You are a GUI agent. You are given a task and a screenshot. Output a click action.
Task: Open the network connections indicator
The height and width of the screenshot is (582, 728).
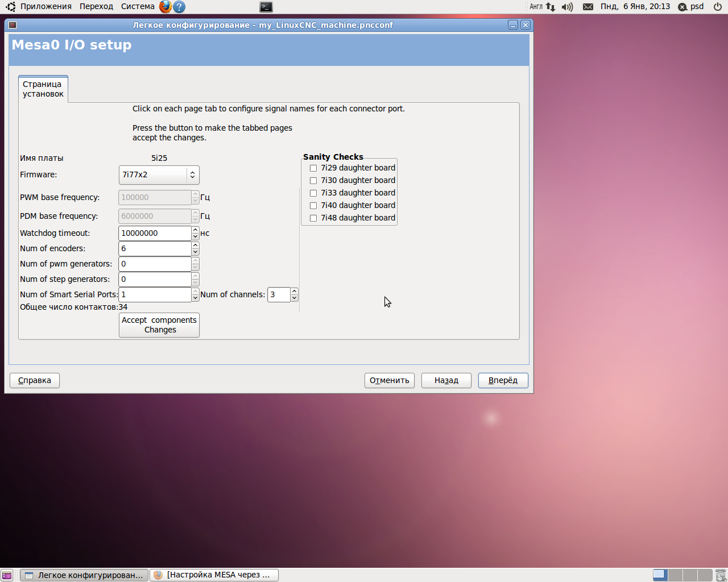[x=551, y=7]
